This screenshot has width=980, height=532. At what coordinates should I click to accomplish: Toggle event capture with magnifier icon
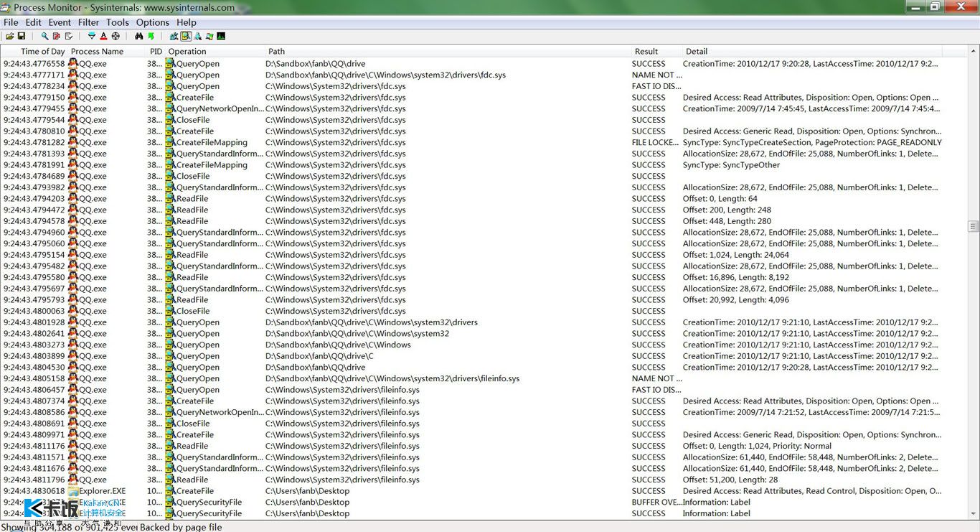(x=44, y=36)
